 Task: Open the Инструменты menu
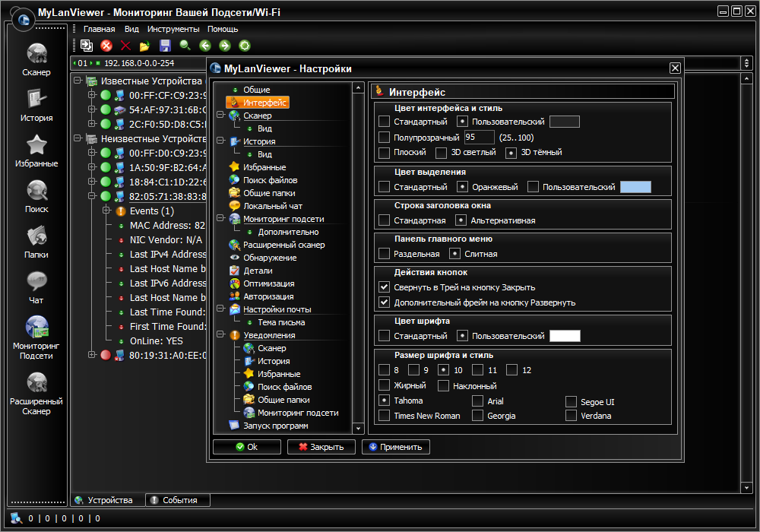coord(173,29)
